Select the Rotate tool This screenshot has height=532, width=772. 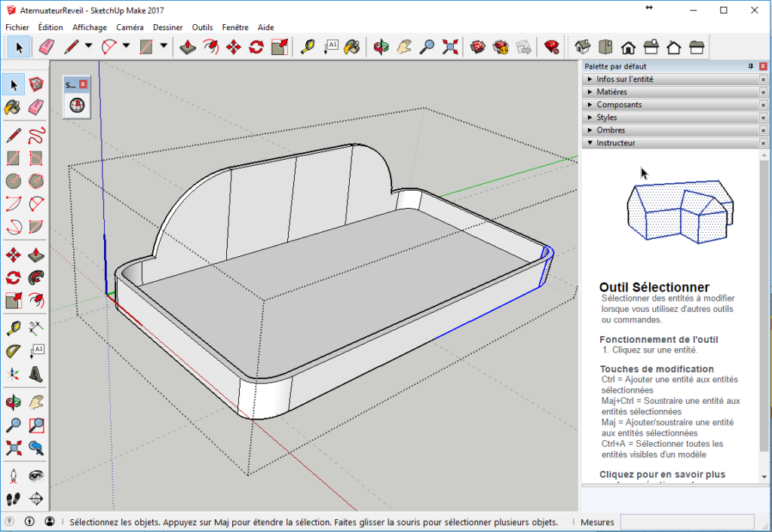pyautogui.click(x=255, y=47)
